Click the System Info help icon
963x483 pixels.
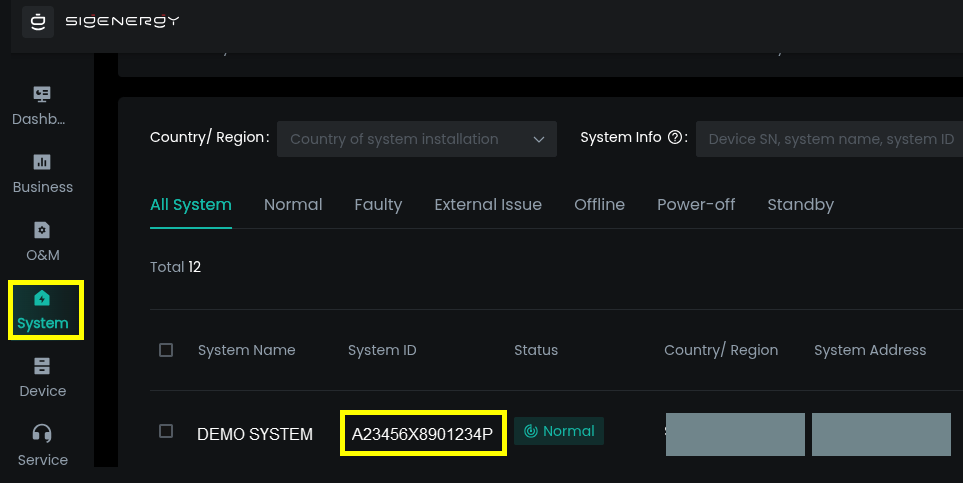pyautogui.click(x=675, y=138)
